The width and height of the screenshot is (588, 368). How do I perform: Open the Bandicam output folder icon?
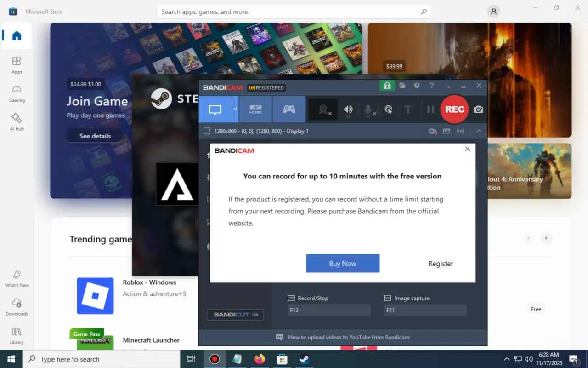(x=402, y=86)
